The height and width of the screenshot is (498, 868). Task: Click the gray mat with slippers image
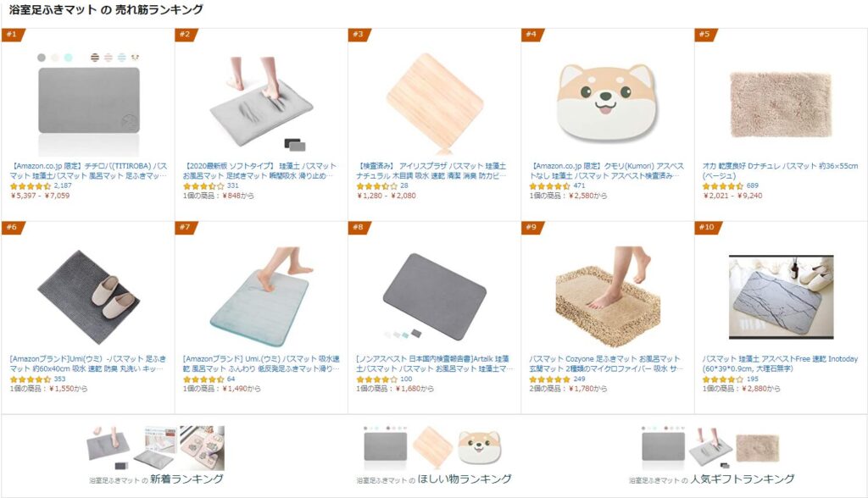click(88, 296)
